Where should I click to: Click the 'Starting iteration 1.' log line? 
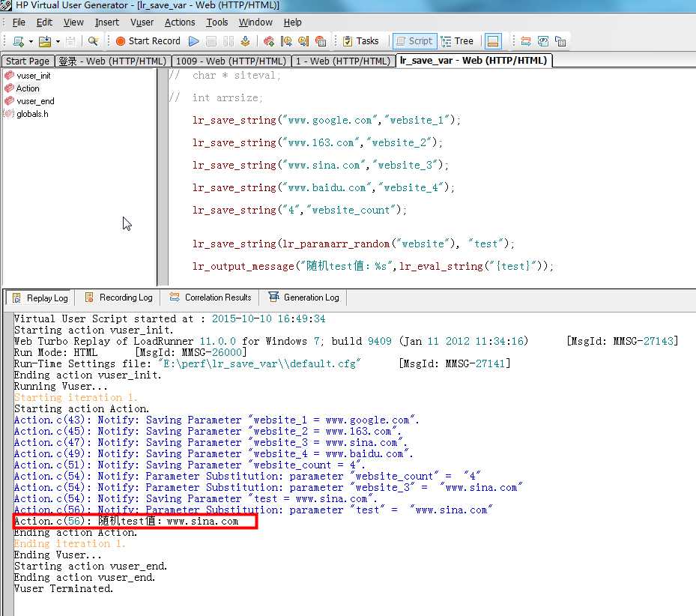click(x=76, y=397)
